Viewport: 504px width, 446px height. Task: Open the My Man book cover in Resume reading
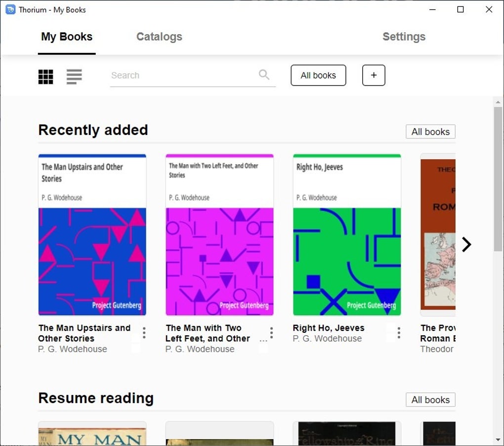tap(92, 434)
